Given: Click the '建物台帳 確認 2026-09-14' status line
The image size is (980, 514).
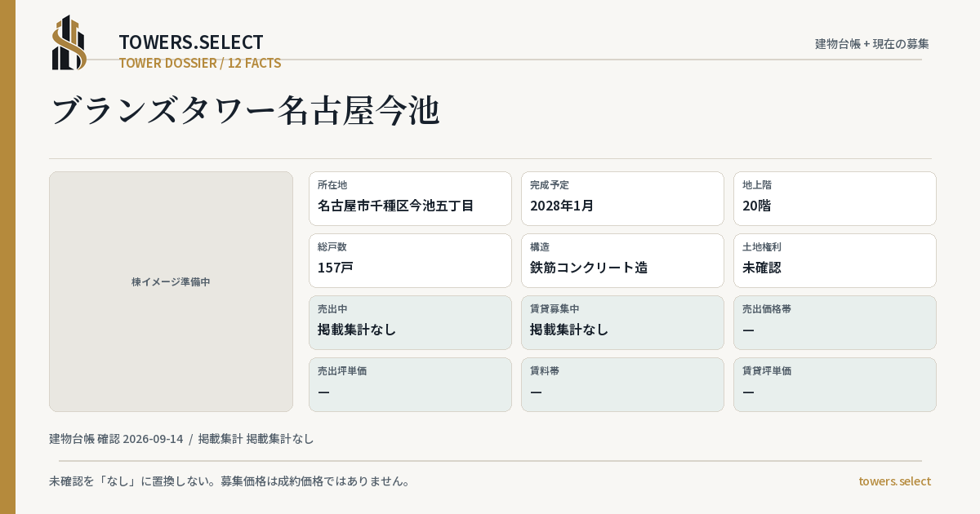Looking at the screenshot, I should click(181, 439).
